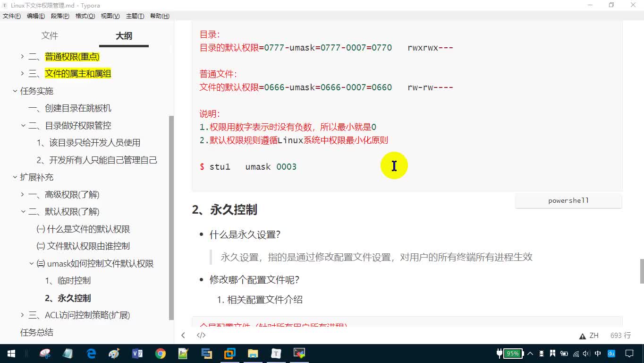Click the 693 行 line count
Viewport: 644px width, 363px height.
[x=620, y=336]
